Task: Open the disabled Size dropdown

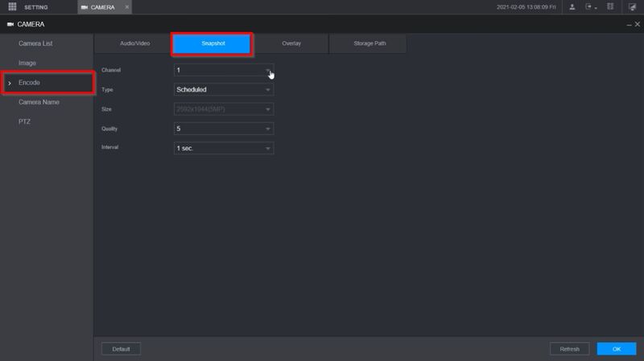Action: pyautogui.click(x=224, y=109)
